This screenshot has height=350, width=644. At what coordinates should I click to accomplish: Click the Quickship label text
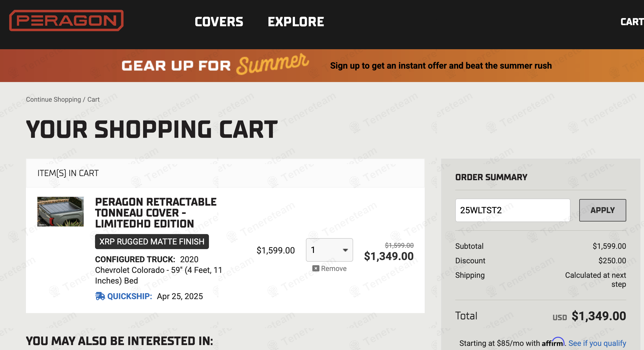pyautogui.click(x=129, y=296)
